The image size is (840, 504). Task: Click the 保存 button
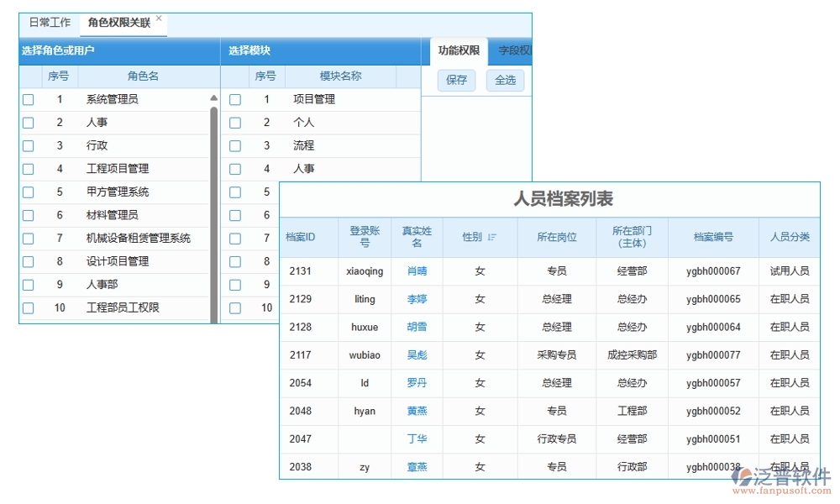(x=455, y=81)
